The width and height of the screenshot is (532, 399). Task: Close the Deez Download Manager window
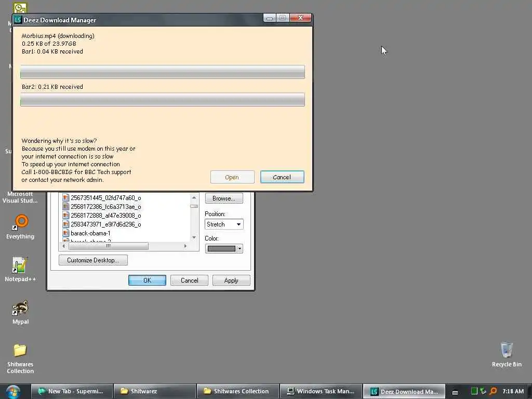pos(301,18)
